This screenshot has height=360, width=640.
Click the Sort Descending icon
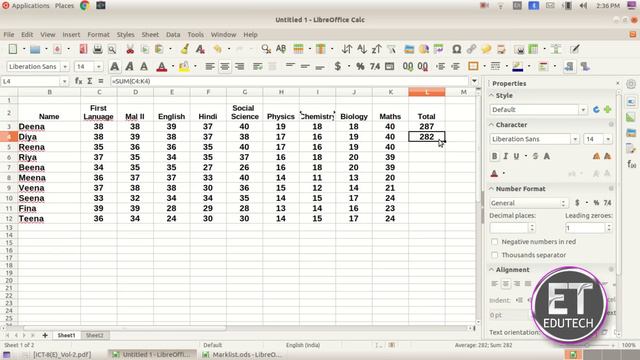tap(376, 49)
